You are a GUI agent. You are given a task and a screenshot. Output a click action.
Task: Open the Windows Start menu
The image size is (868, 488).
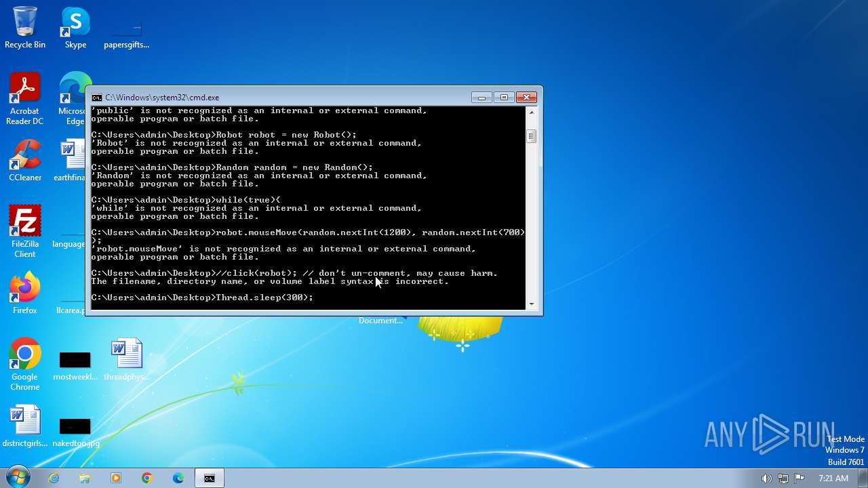tap(18, 477)
